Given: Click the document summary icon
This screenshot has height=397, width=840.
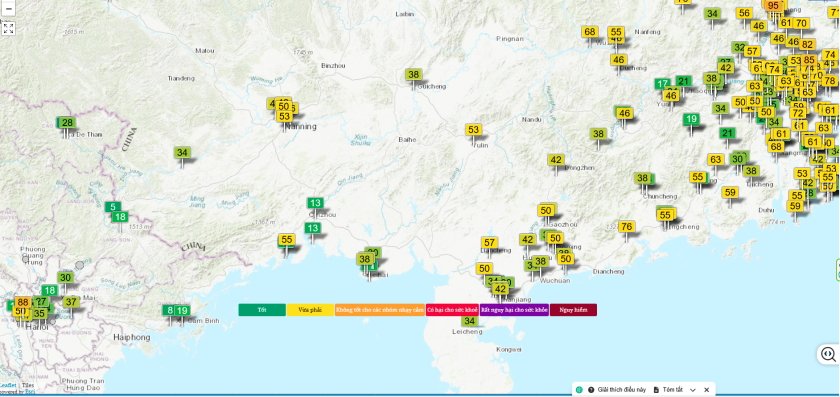Looking at the screenshot, I should [656, 389].
